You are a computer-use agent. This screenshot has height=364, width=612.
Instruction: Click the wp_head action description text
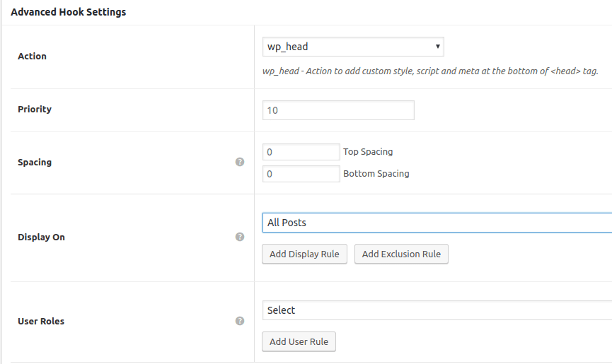click(x=430, y=71)
